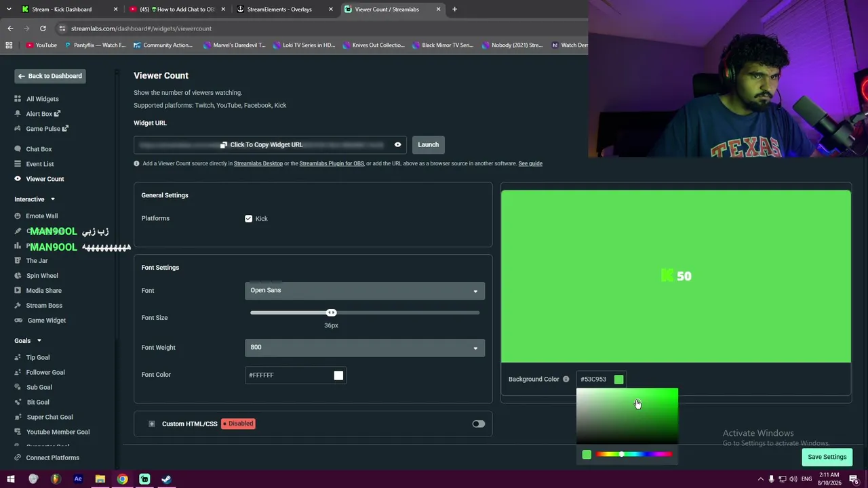Image resolution: width=868 pixels, height=488 pixels.
Task: Open the Emote Wall widget
Action: coord(41,216)
